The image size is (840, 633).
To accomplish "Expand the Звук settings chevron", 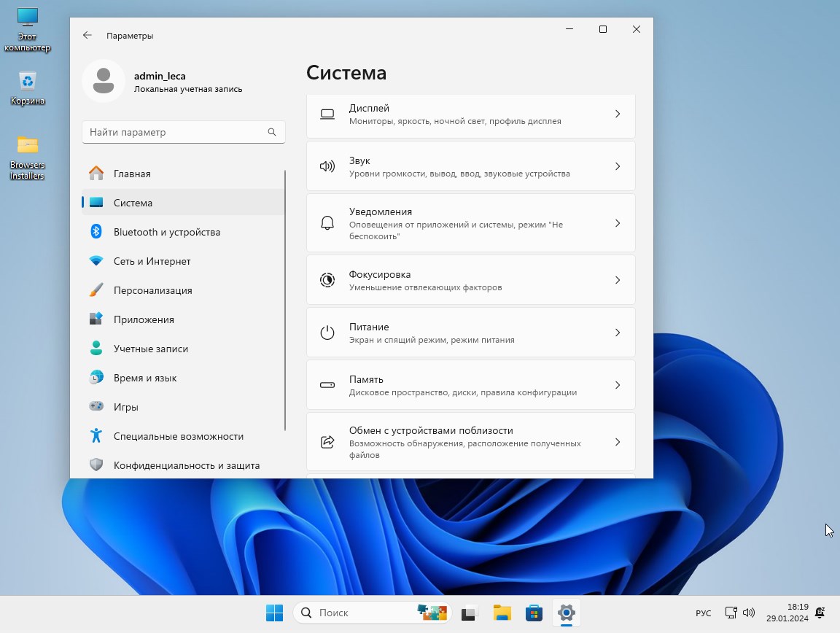I will point(618,165).
